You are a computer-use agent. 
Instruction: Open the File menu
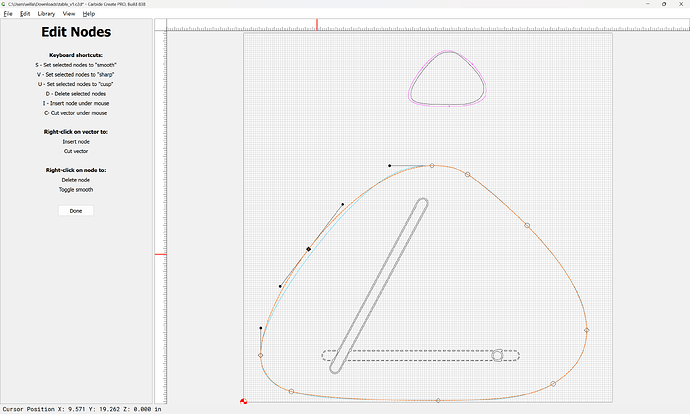[x=8, y=14]
